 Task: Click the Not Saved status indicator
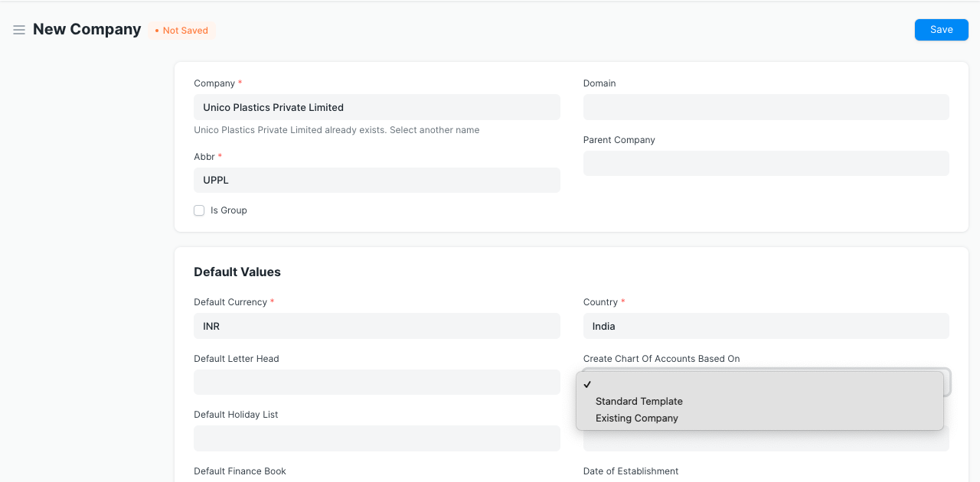pyautogui.click(x=181, y=31)
